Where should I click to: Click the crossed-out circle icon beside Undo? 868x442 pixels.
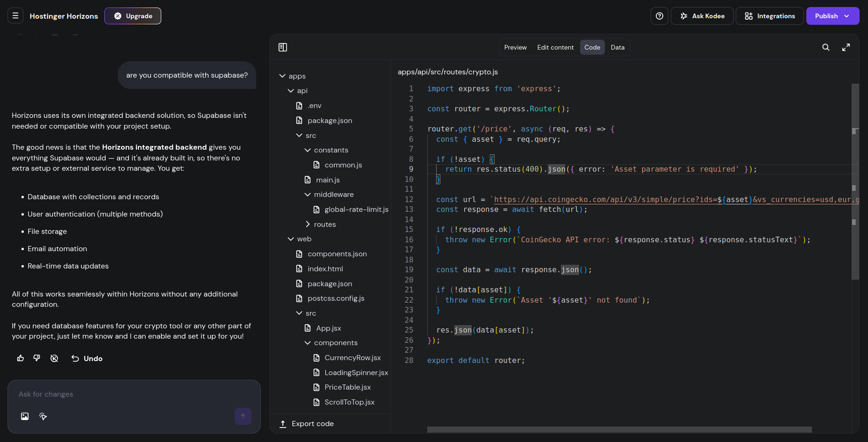[x=54, y=358]
